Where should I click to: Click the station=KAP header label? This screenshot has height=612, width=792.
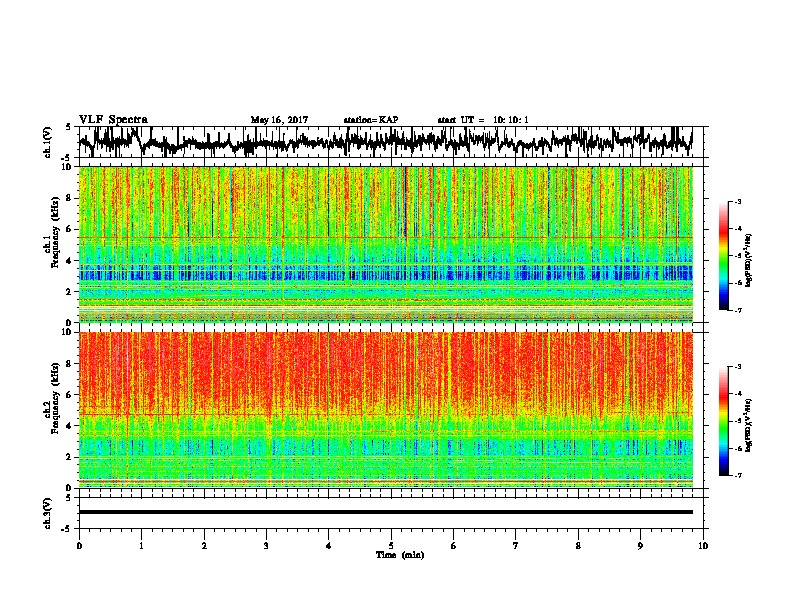[371, 120]
